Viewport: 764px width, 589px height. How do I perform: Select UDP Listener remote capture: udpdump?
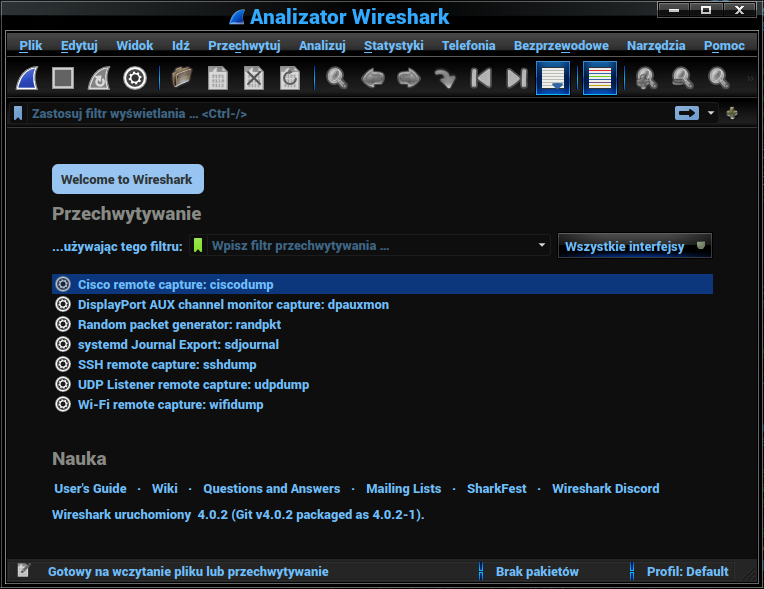(382, 384)
